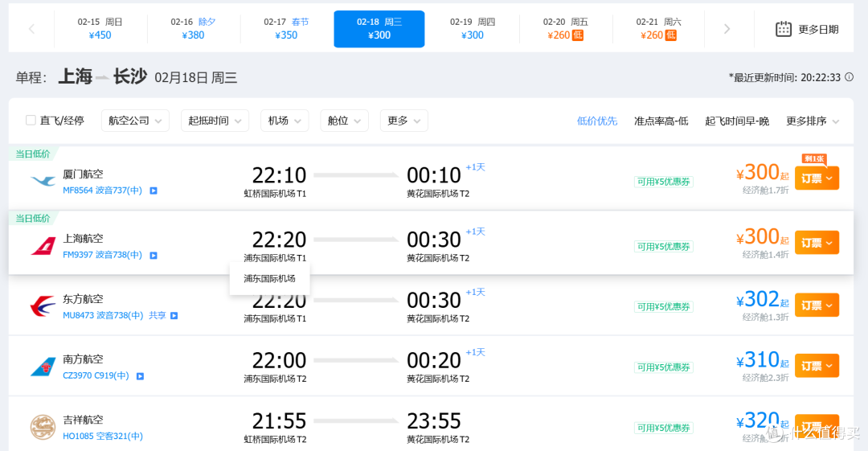Image resolution: width=868 pixels, height=451 pixels.
Task: Select the 02-18 周三 ¥300 date tab
Action: (379, 29)
